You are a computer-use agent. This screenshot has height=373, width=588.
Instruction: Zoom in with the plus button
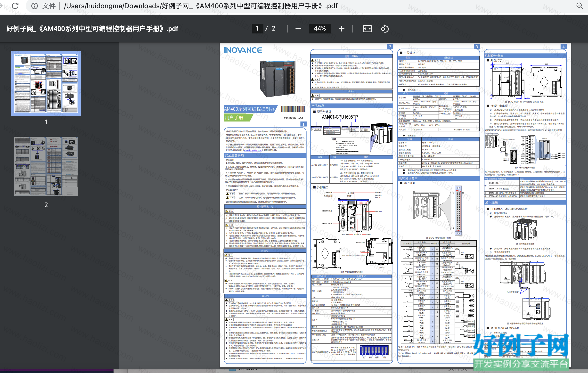pyautogui.click(x=341, y=29)
